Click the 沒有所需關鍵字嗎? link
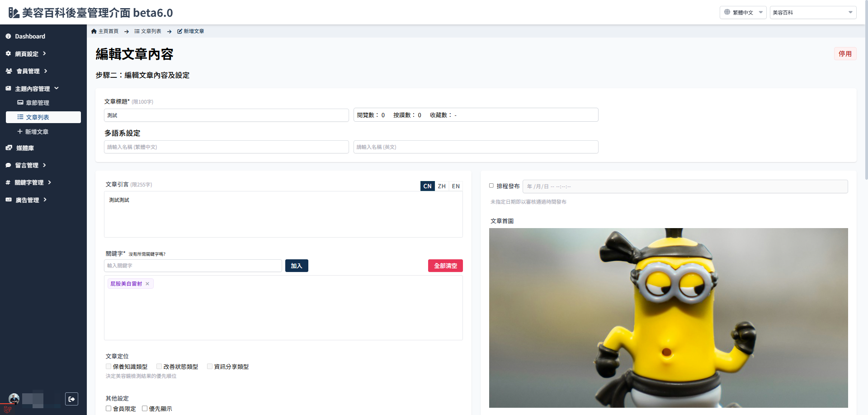Image resolution: width=868 pixels, height=415 pixels. coord(147,254)
